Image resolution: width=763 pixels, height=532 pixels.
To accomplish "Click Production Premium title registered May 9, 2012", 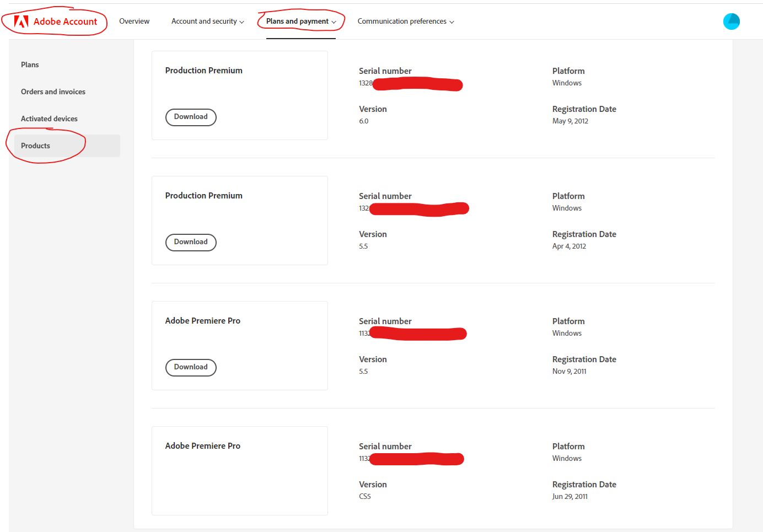I will click(204, 71).
